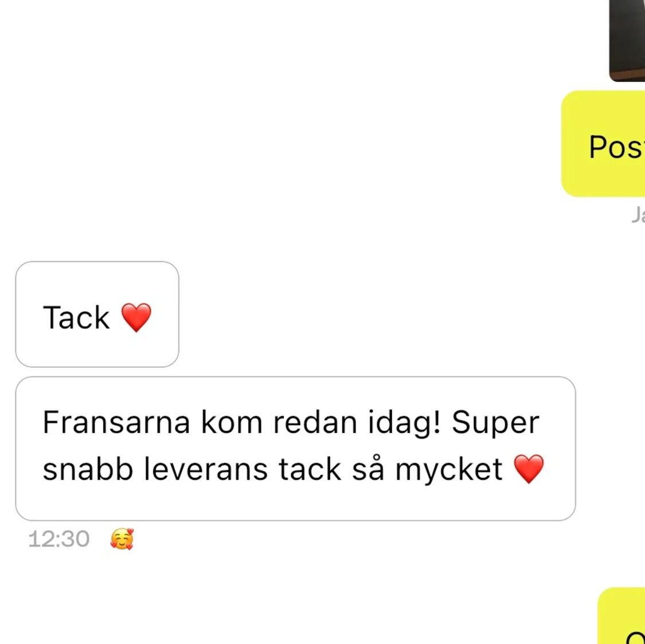Click the word "tack" in the second line
The image size is (645, 644).
[x=310, y=469]
